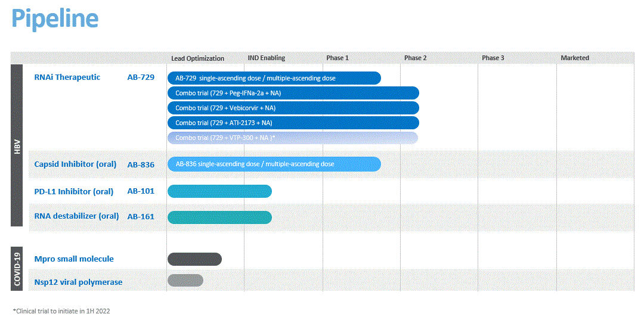Click the VTP-300 combo trial bar

click(x=292, y=138)
